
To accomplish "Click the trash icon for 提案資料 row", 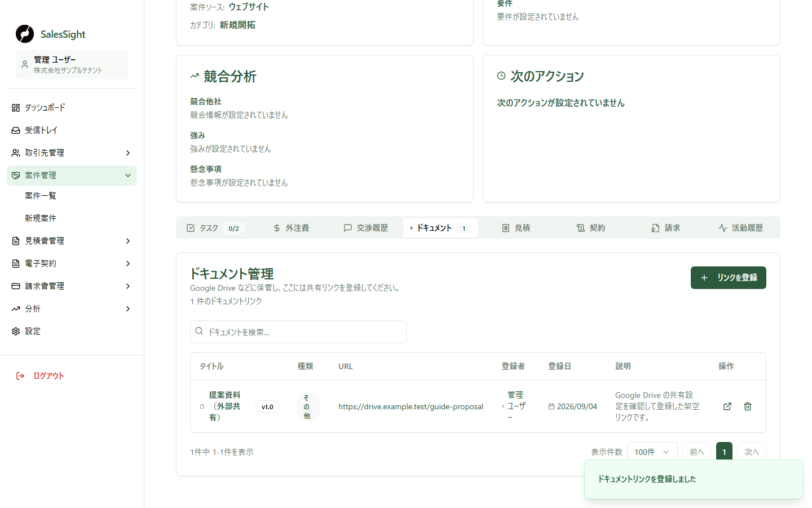I will (748, 406).
